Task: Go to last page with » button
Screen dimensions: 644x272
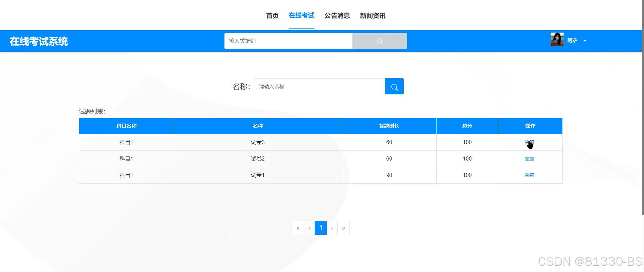Action: pyautogui.click(x=344, y=228)
